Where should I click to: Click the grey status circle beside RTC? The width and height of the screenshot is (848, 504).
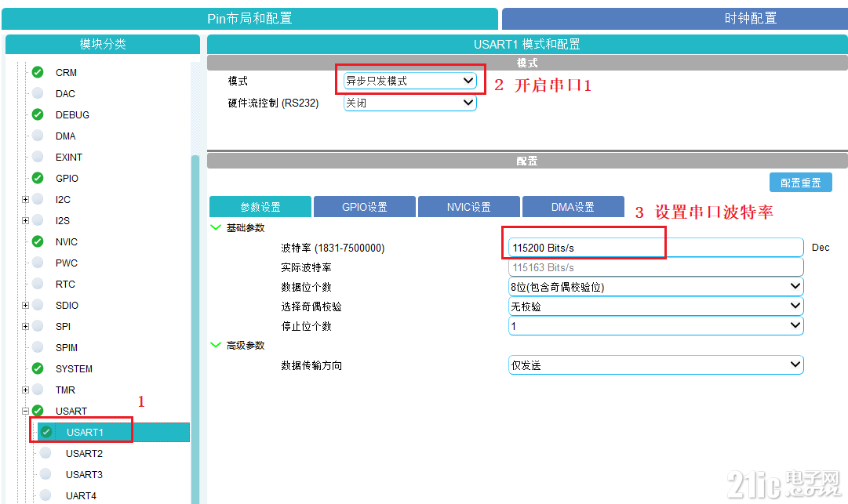tap(38, 284)
